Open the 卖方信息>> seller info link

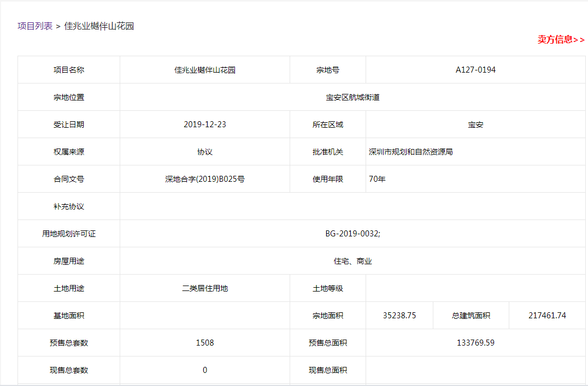point(560,39)
